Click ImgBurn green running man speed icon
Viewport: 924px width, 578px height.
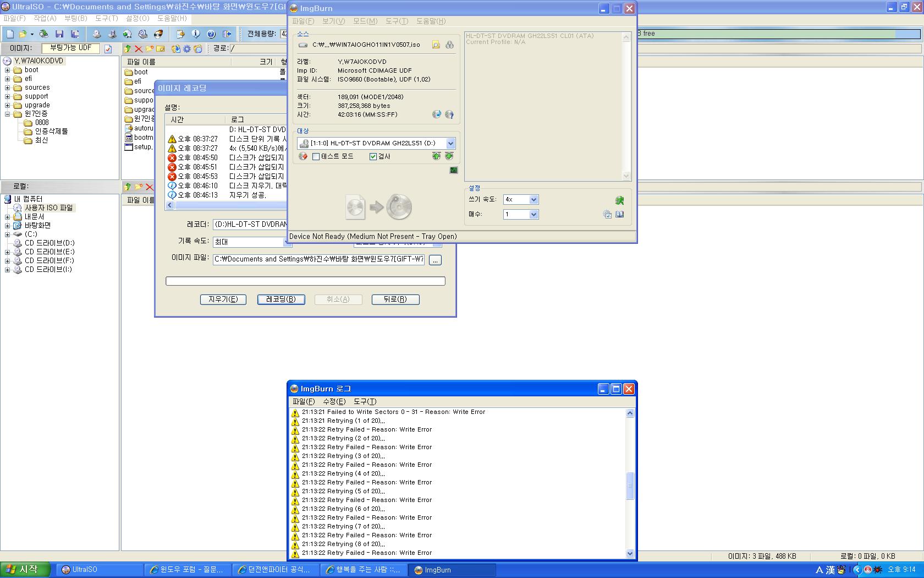(x=620, y=200)
